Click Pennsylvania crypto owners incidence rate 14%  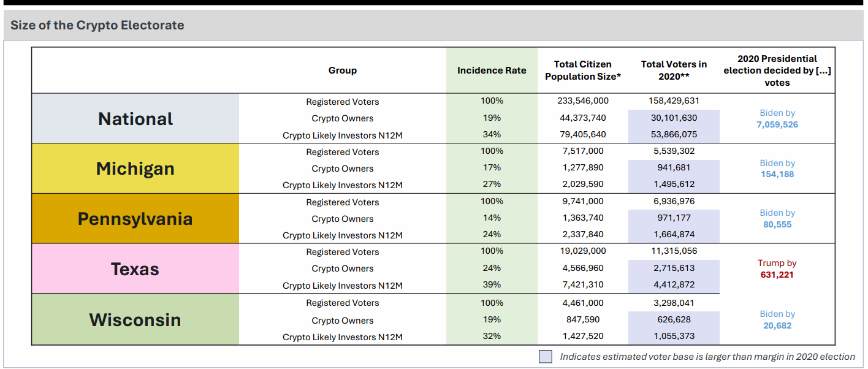[x=492, y=218]
